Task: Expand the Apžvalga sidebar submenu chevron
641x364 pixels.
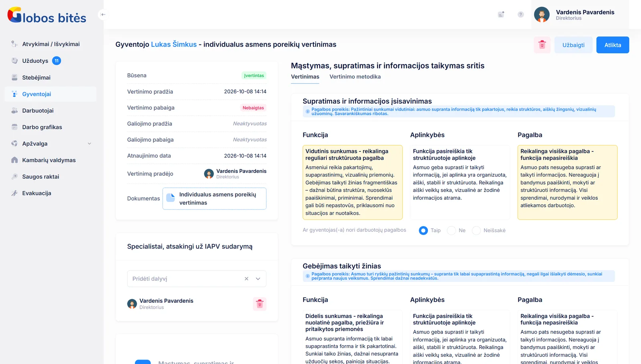Action: pos(89,144)
